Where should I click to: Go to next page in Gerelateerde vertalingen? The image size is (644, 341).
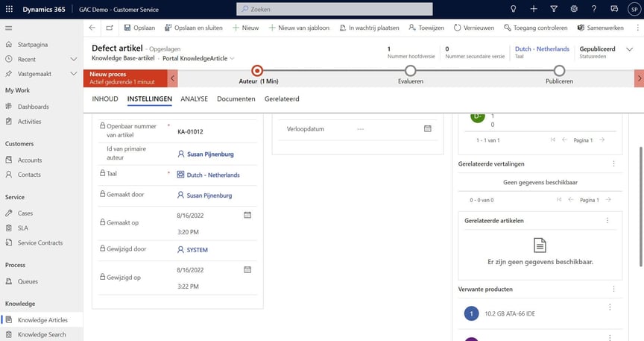click(x=608, y=199)
